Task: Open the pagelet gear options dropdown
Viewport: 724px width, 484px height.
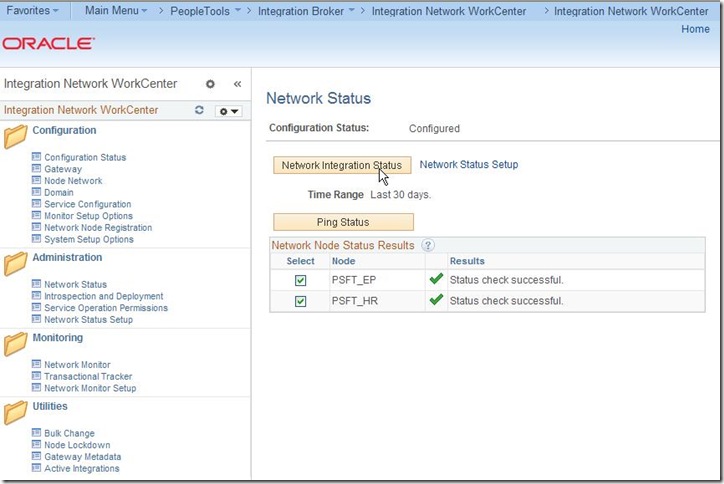Action: [x=228, y=111]
